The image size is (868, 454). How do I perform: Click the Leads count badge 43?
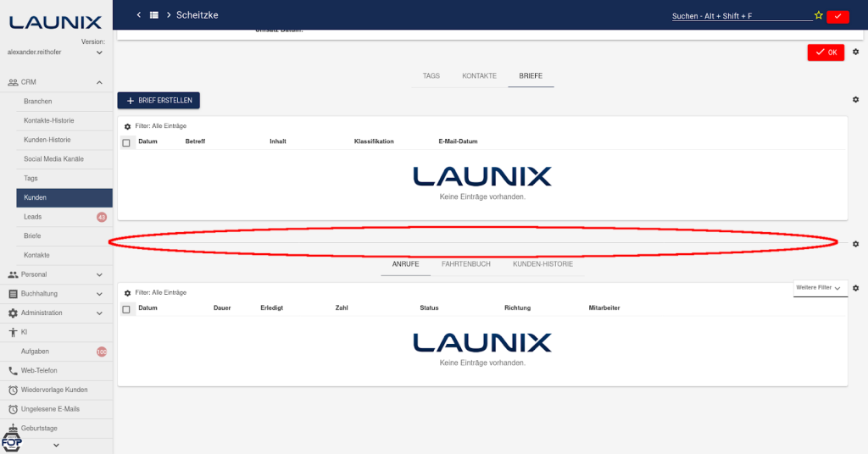point(102,218)
